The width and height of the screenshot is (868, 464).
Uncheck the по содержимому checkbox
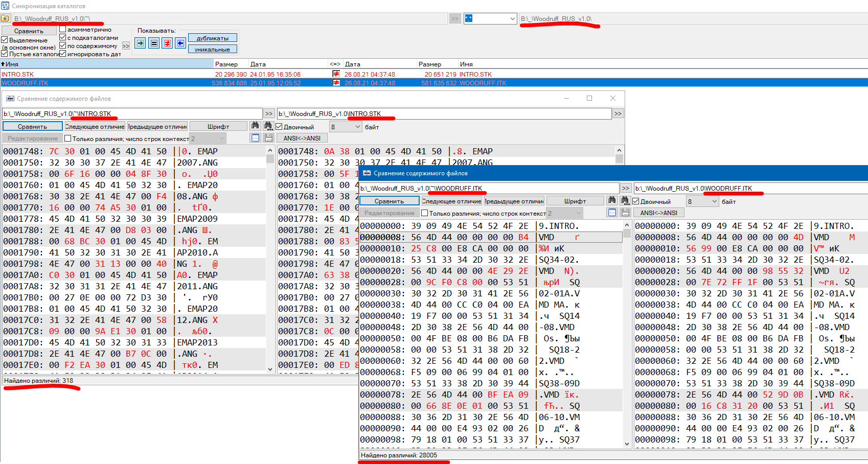click(x=63, y=45)
